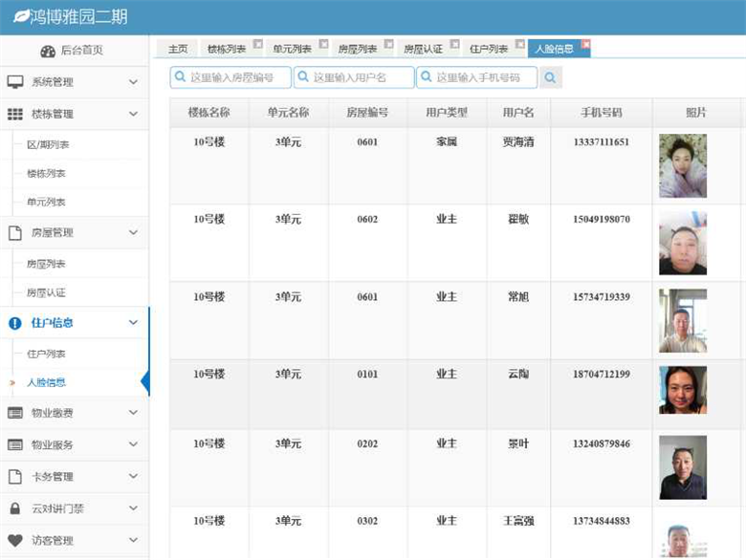Switch to the 主页 tab
This screenshot has height=560, width=746.
[178, 49]
